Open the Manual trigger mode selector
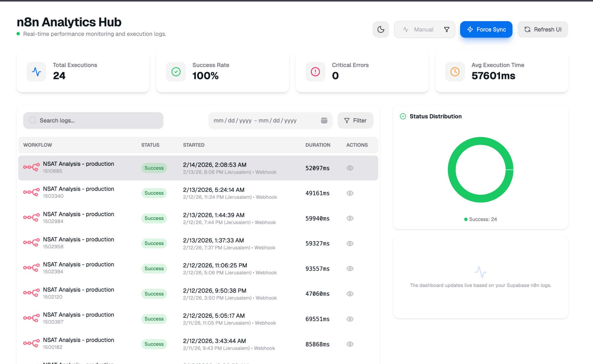This screenshot has height=364, width=593. [424, 29]
